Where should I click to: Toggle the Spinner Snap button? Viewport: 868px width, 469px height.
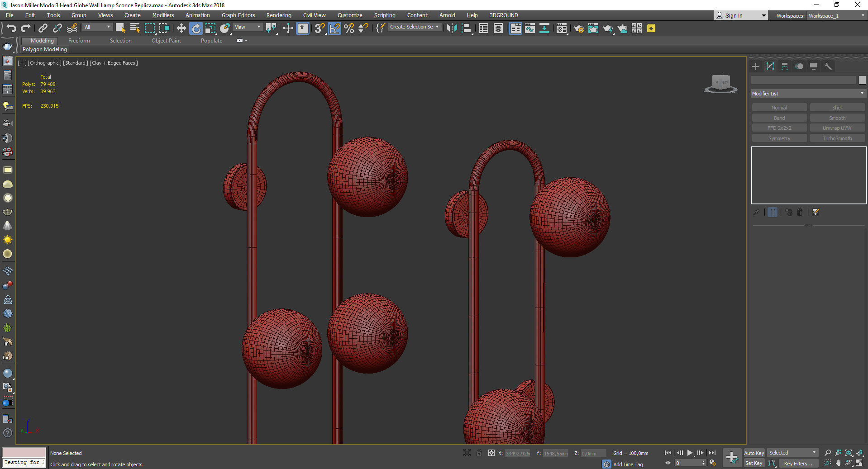(x=363, y=28)
